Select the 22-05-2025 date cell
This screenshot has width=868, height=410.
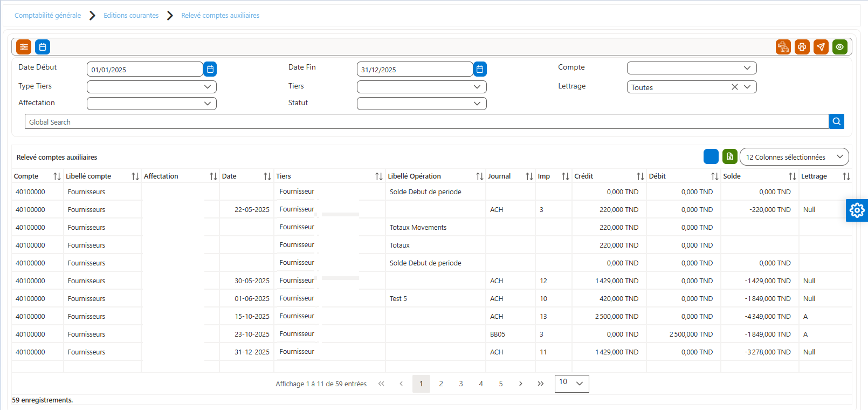click(x=246, y=209)
